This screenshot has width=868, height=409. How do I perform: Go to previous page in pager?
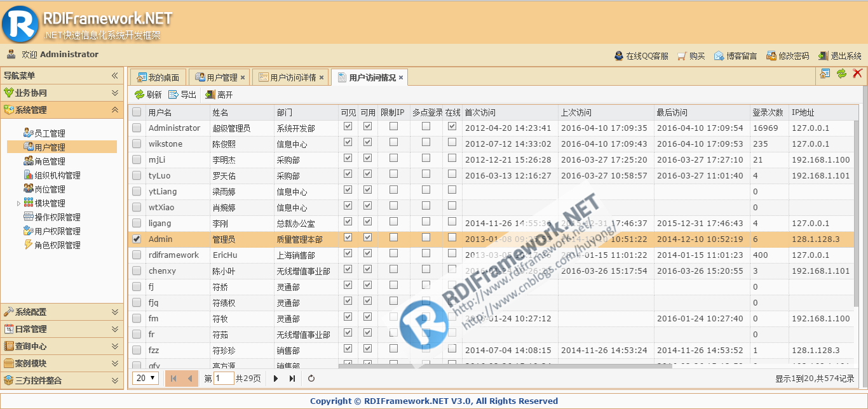pos(189,379)
